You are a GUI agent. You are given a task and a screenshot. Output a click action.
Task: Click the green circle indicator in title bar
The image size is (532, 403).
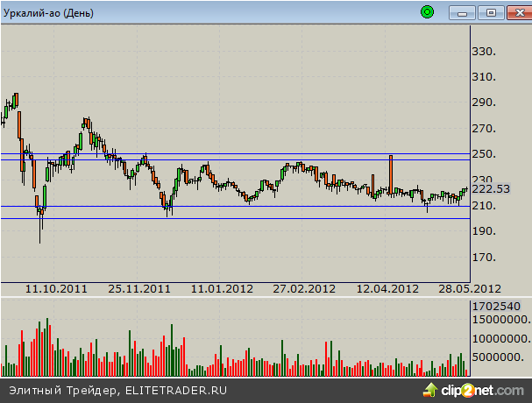(427, 12)
